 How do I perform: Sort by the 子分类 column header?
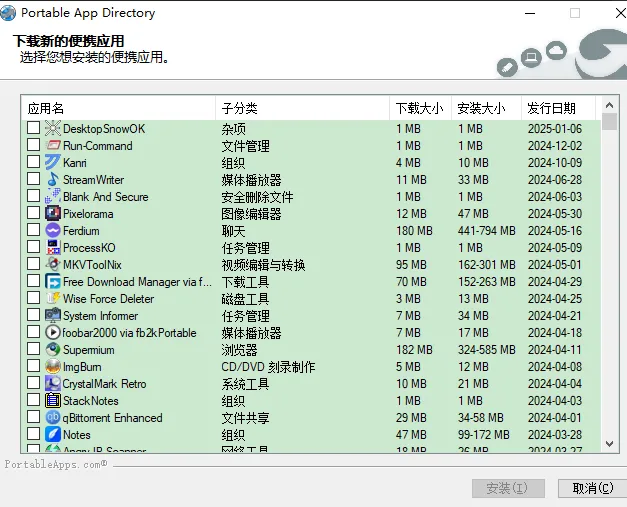[x=302, y=108]
